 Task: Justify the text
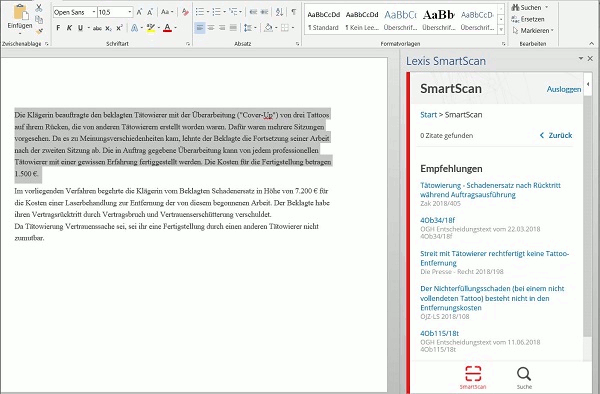tap(233, 28)
